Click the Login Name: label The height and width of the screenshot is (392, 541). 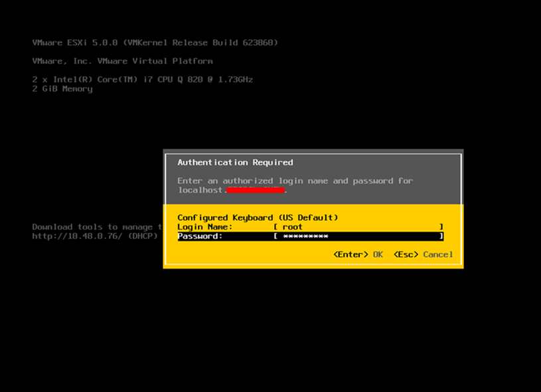tap(205, 227)
